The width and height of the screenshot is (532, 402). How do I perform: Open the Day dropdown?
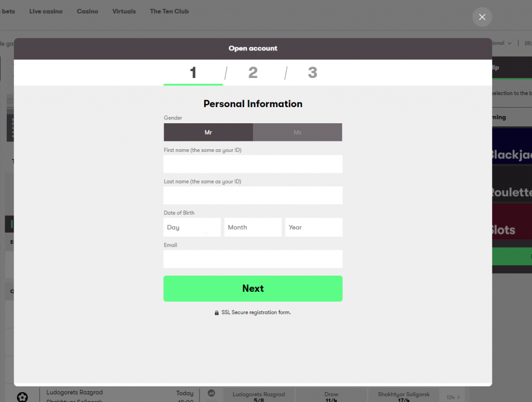click(x=192, y=227)
